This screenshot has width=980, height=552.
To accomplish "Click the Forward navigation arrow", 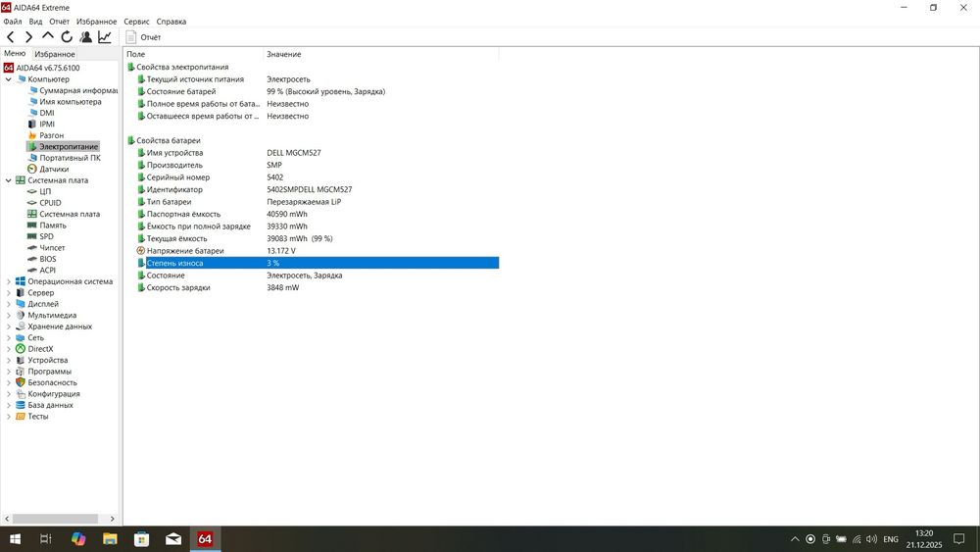I will tap(28, 37).
